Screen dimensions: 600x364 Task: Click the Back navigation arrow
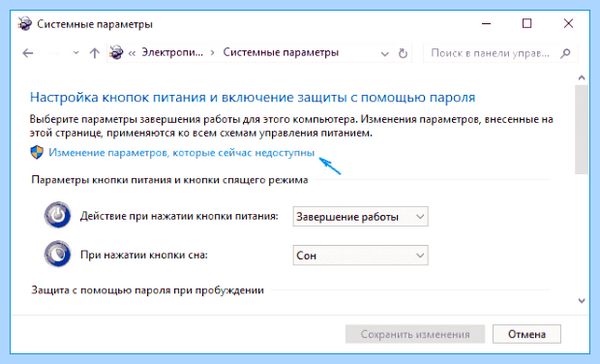28,53
